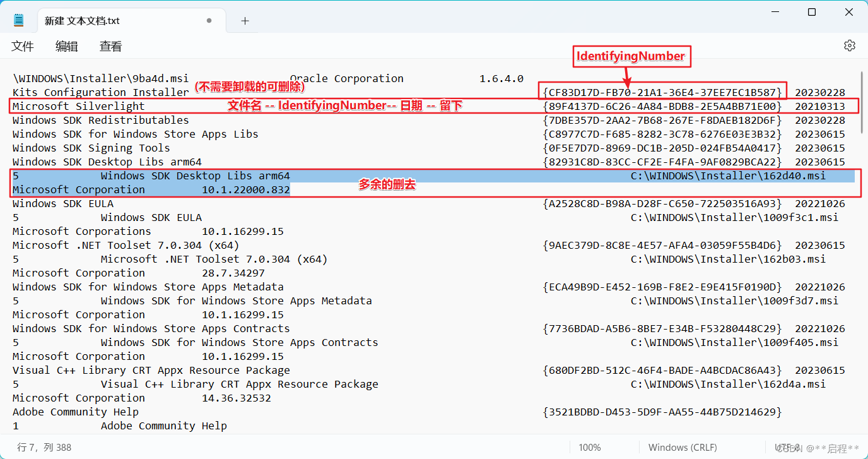Click the {3521BDBD-D453-5D9F-AA55-44B75D214629} GUID
Screen dimensions: 868x459
[x=662, y=412]
